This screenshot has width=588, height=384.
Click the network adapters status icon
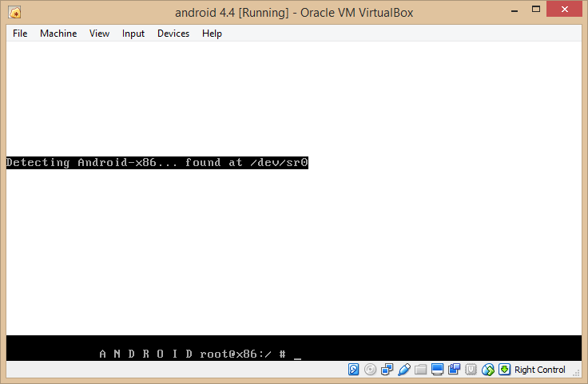pos(387,370)
